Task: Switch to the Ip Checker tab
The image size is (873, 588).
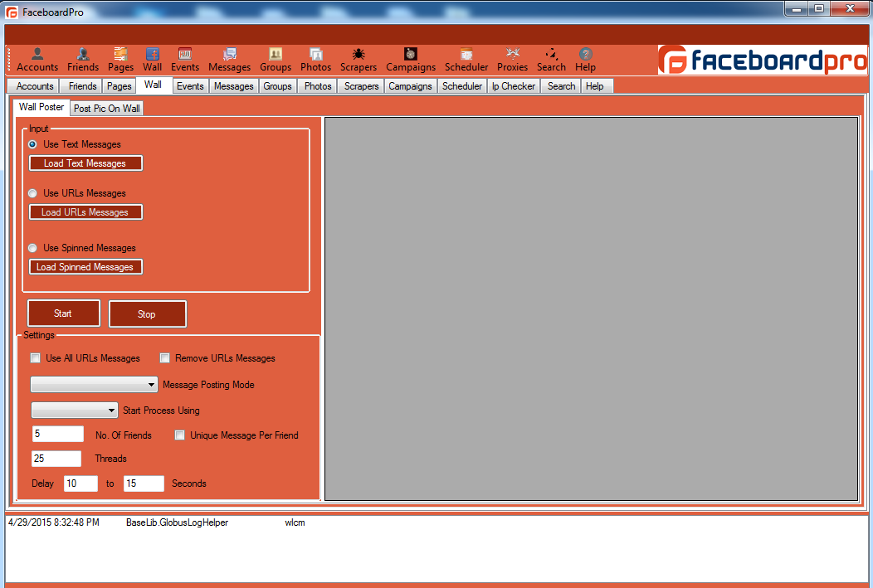Action: (514, 86)
